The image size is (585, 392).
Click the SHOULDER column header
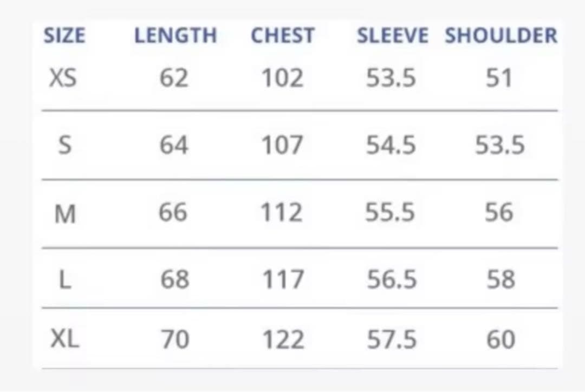(500, 36)
